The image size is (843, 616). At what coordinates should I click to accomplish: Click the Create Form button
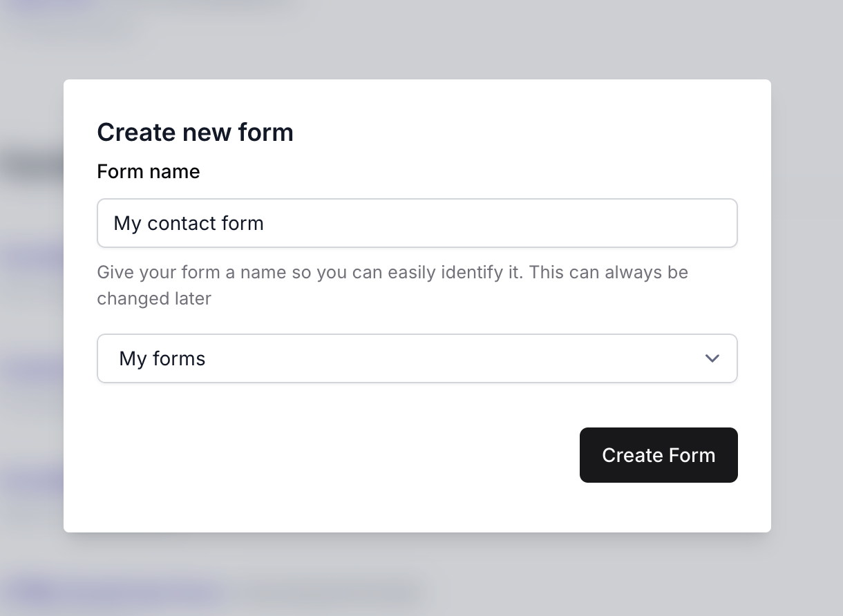pyautogui.click(x=658, y=455)
